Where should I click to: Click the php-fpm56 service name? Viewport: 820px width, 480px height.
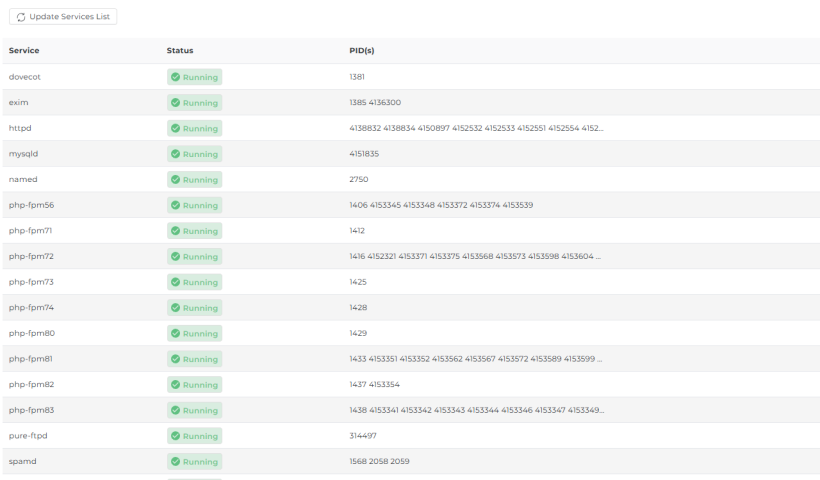tap(31, 205)
